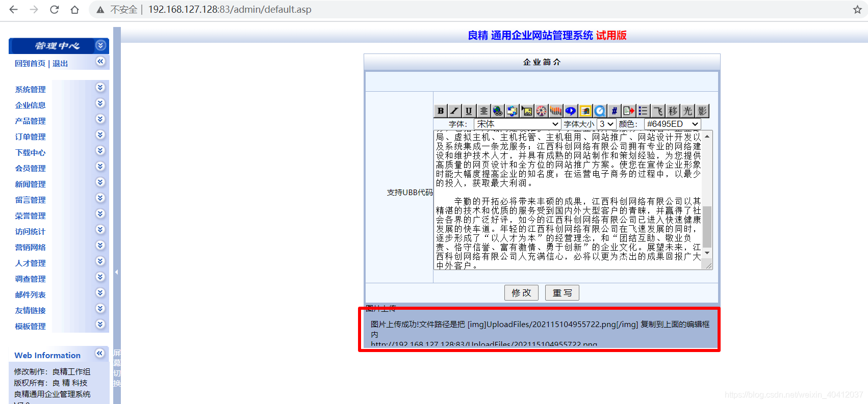Click the 重写 reset button

tap(562, 293)
